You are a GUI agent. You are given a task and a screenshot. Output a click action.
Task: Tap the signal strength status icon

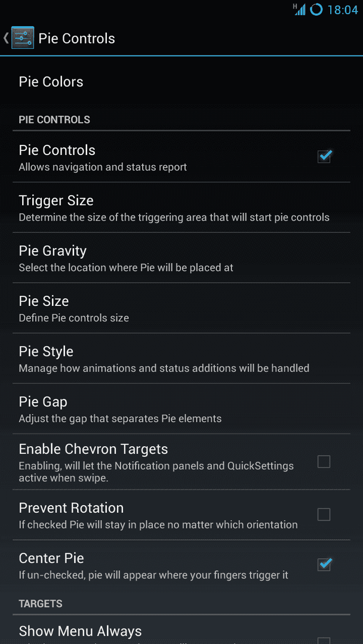(x=299, y=10)
